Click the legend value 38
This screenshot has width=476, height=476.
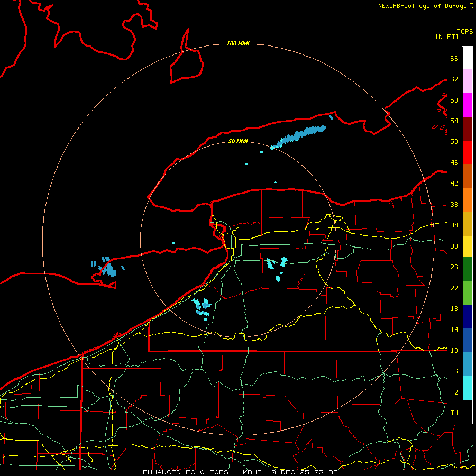coord(454,204)
